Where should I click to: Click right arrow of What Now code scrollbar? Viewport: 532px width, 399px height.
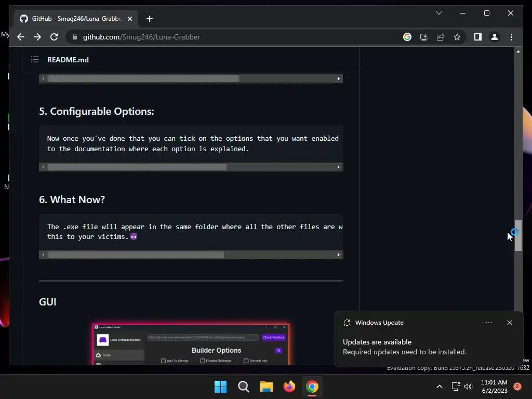click(338, 255)
